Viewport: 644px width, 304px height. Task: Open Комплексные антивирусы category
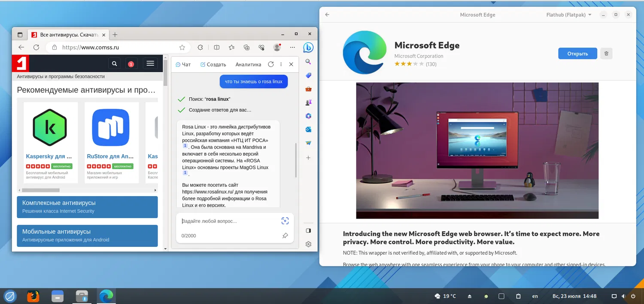(x=87, y=207)
